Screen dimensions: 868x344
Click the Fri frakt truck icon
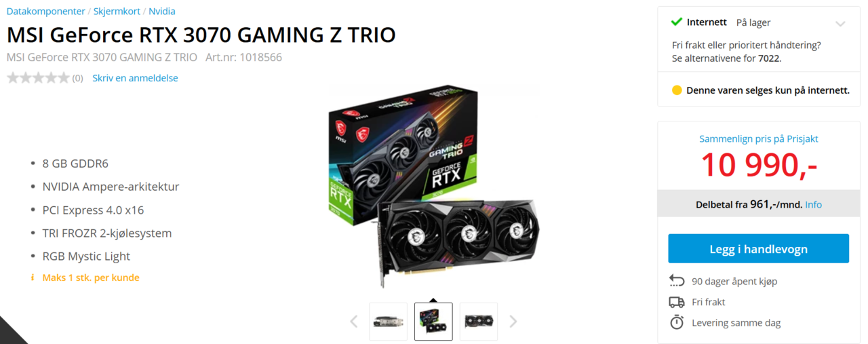click(677, 302)
